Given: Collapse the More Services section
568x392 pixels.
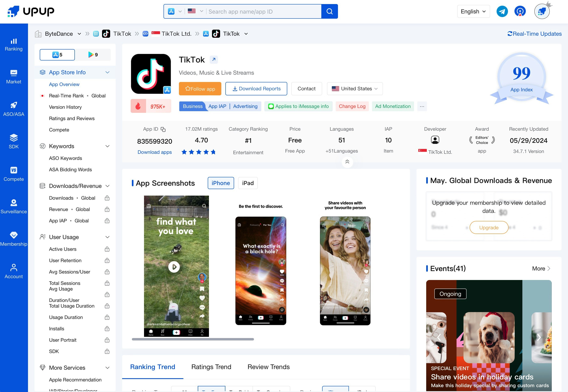Looking at the screenshot, I should [x=107, y=368].
